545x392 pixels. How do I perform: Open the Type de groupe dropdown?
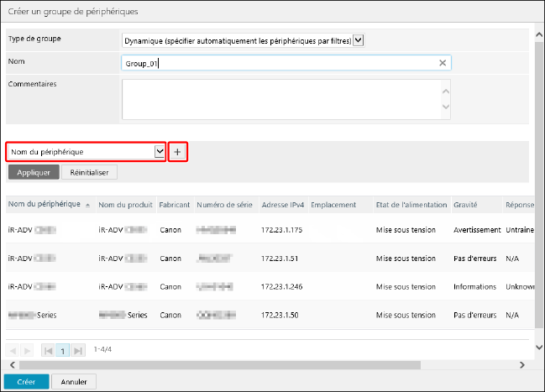click(359, 39)
